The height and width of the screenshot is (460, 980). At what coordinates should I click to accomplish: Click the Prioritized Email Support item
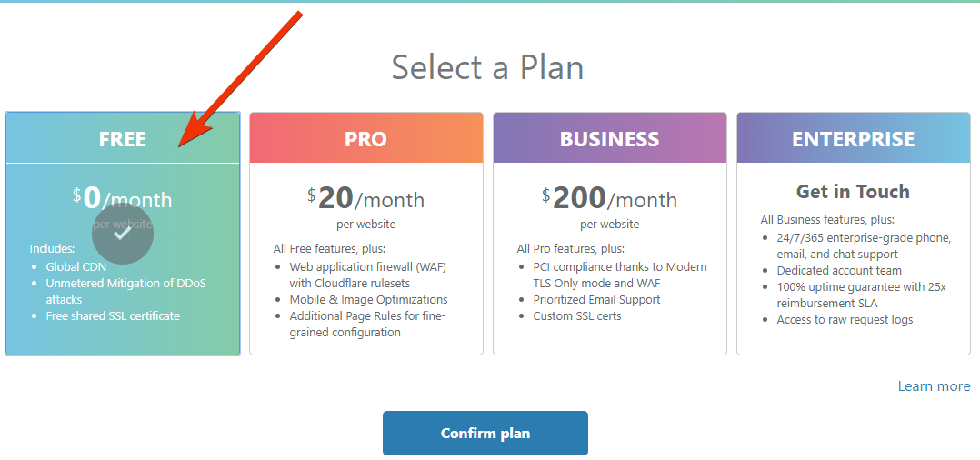click(596, 300)
